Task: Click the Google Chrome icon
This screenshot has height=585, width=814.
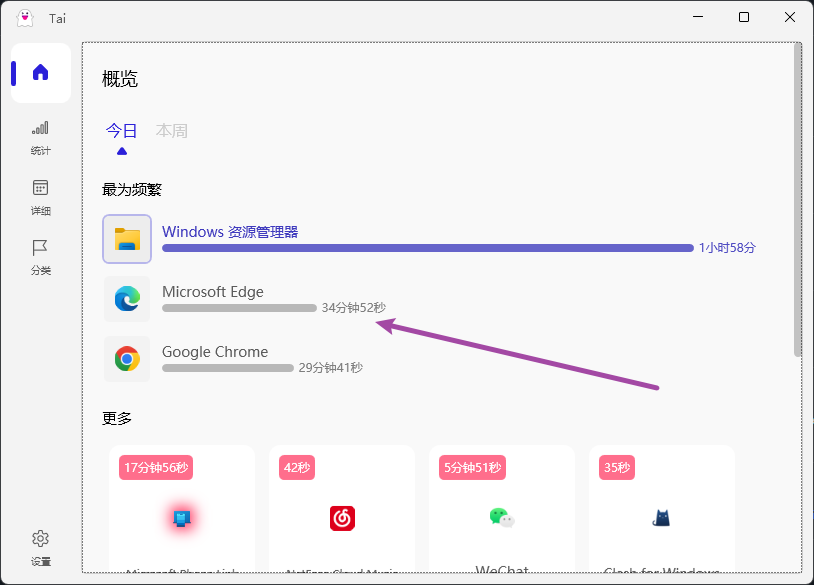Action: [127, 359]
